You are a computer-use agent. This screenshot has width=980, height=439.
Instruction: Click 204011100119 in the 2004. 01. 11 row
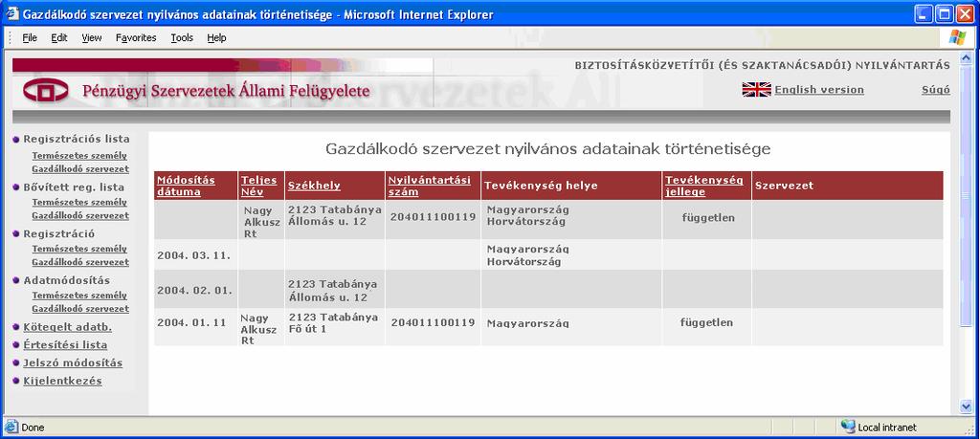(x=434, y=323)
